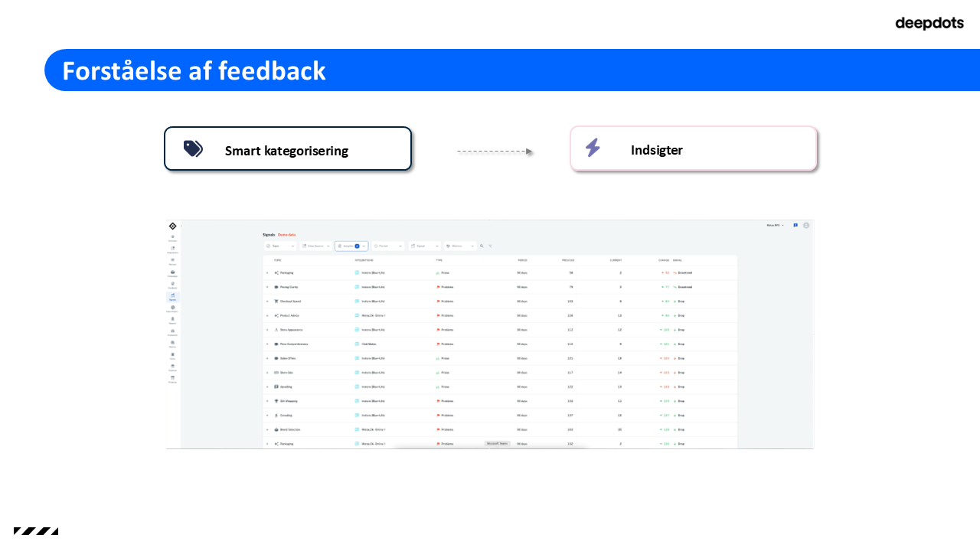Open the Period filter dropdown
The image size is (980, 551).
pyautogui.click(x=388, y=246)
